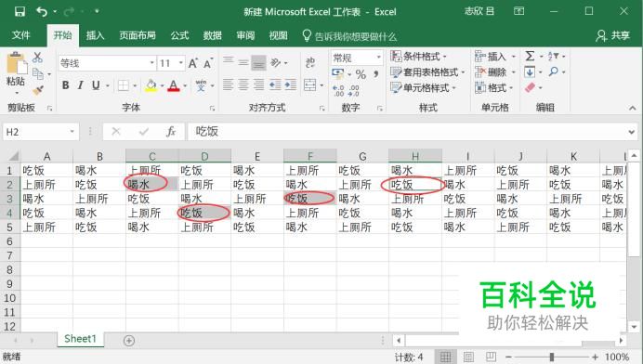Click the zoom slider handle

tap(552, 357)
